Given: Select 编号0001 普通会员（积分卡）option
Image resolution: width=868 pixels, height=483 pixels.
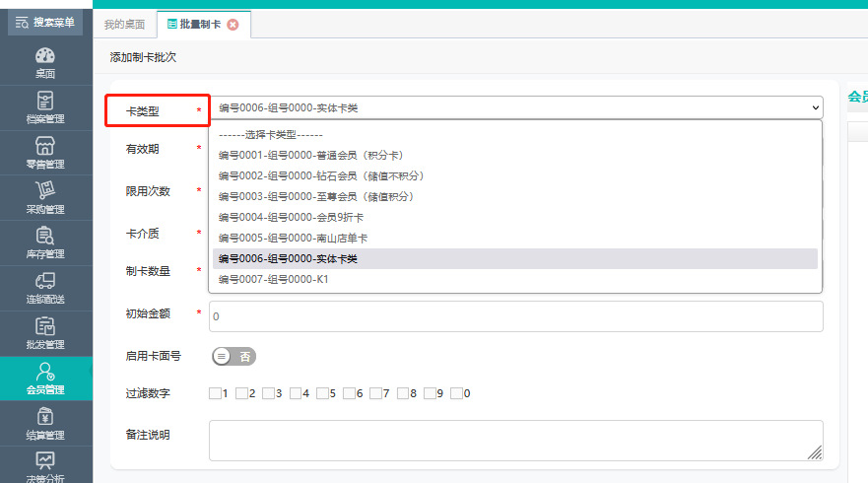Looking at the screenshot, I should click(x=515, y=155).
